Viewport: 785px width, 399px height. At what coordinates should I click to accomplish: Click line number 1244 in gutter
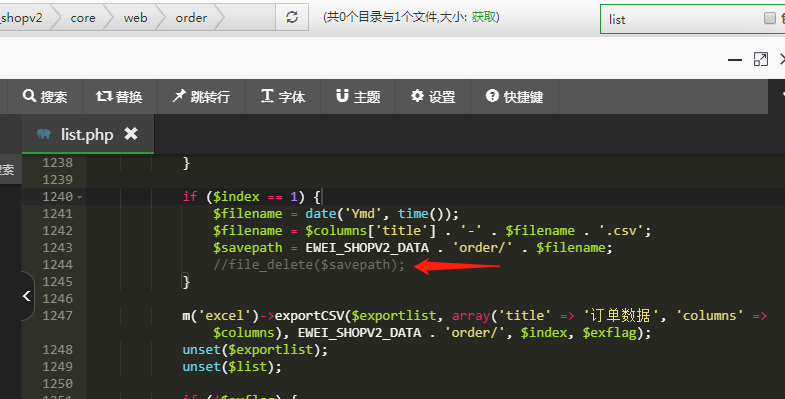tap(58, 264)
